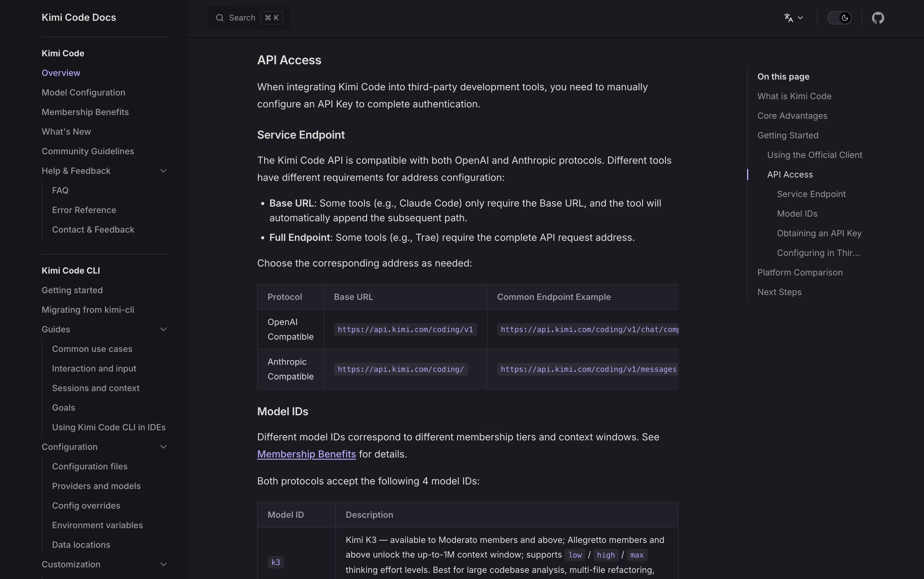Jump to Core Advantages section
924x579 pixels.
point(792,116)
